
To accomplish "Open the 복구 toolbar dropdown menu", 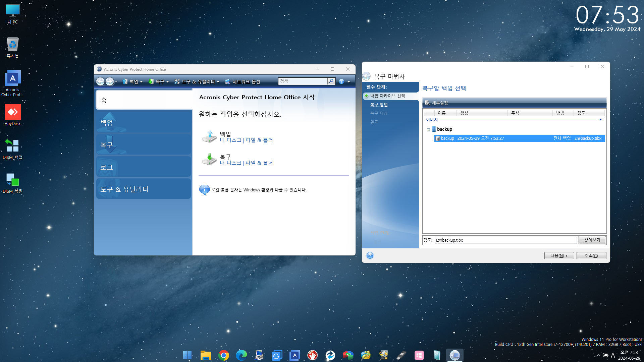I will (x=159, y=81).
